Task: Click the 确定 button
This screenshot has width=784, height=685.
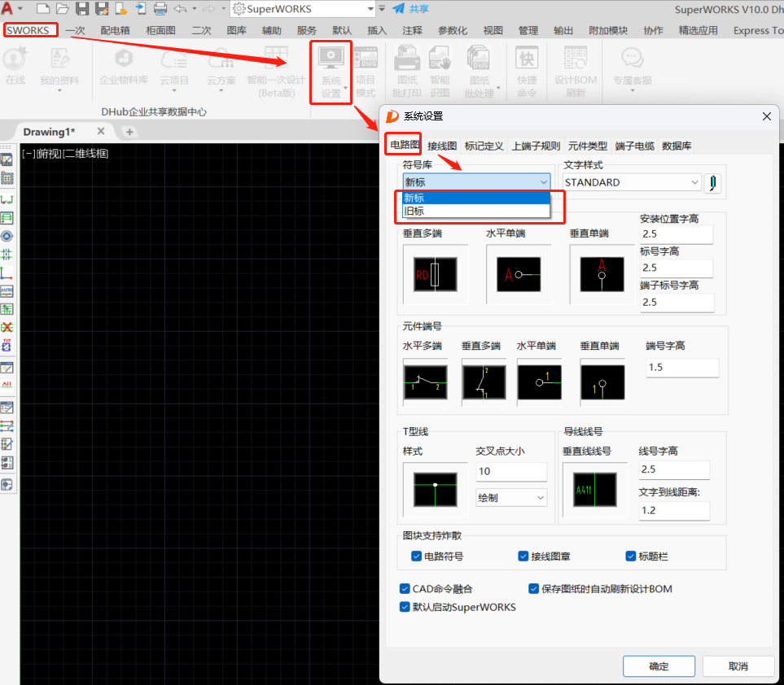Action: pos(659,666)
